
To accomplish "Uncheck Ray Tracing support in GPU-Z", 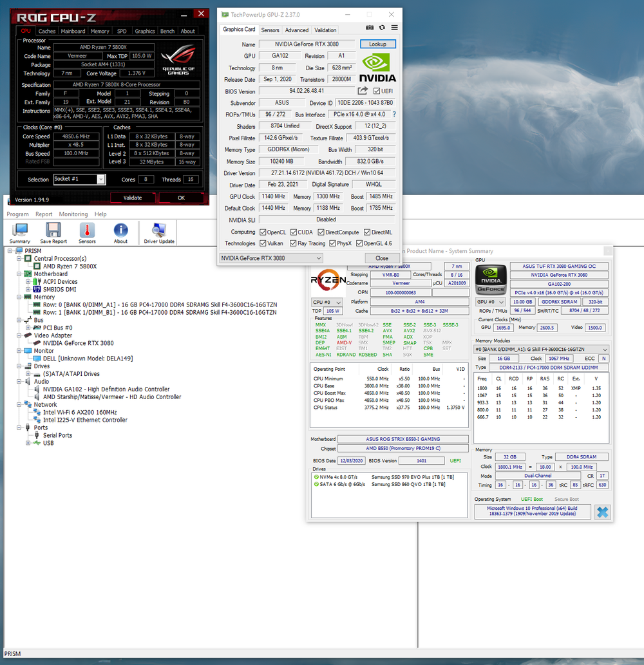I will click(x=293, y=243).
